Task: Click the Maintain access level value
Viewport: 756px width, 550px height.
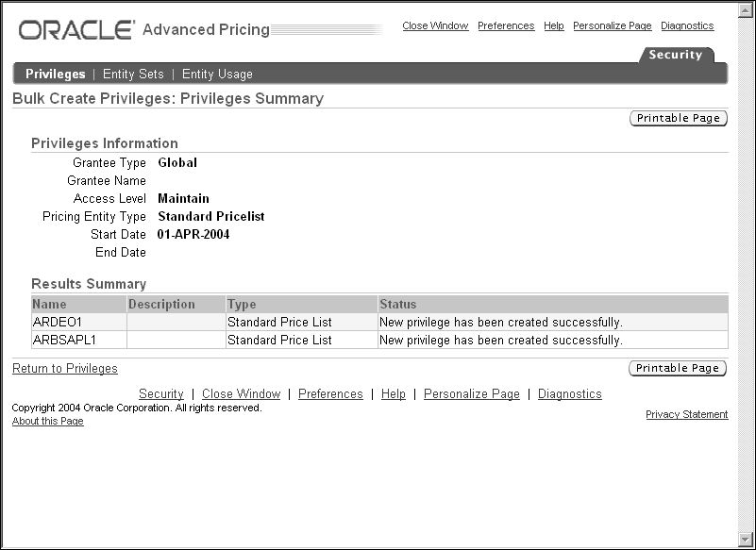Action: click(x=183, y=199)
